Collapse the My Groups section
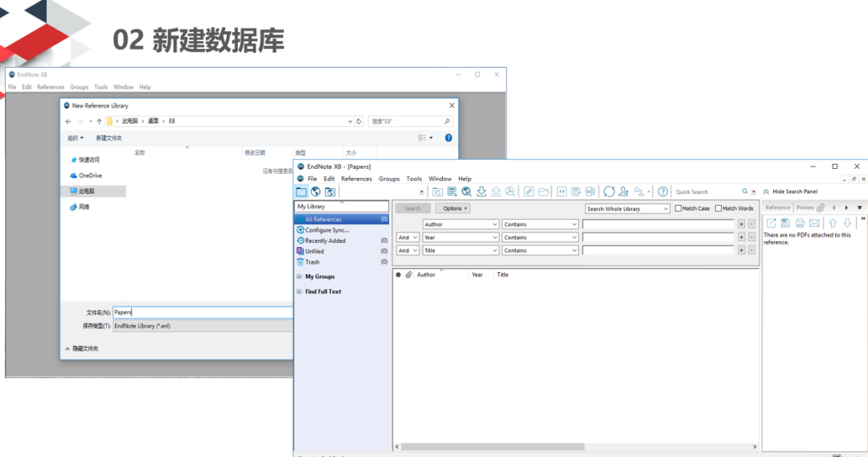Screen dimensions: 868x457 tap(299, 277)
